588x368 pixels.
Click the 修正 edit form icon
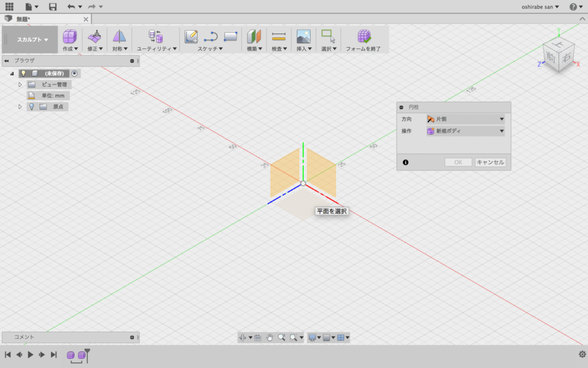tap(95, 36)
